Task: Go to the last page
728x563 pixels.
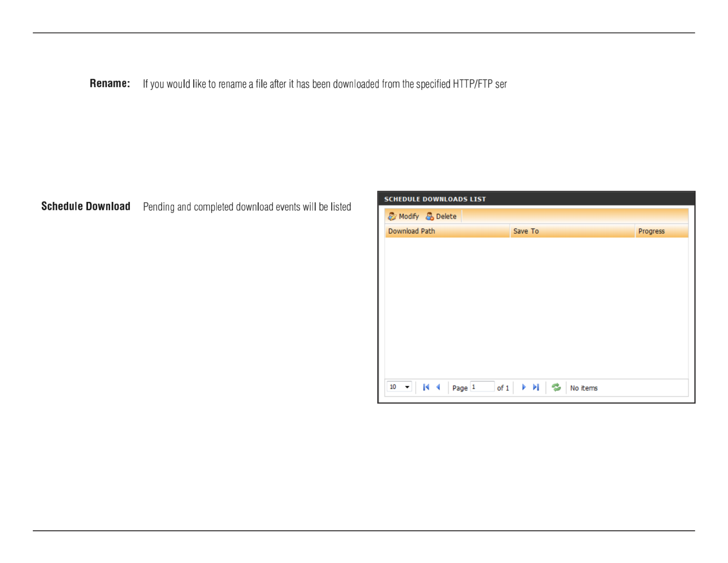Action: point(536,387)
